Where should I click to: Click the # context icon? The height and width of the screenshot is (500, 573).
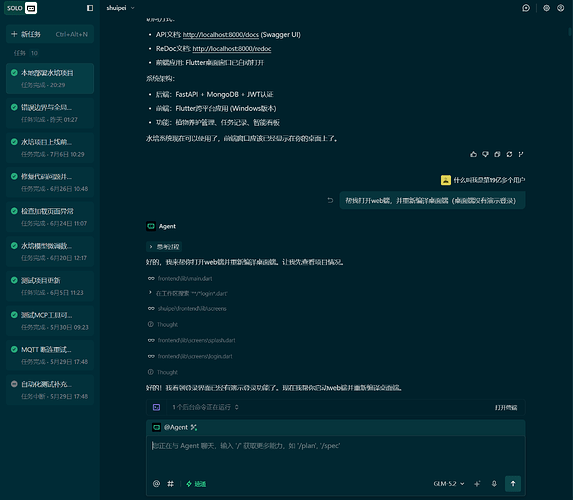point(170,484)
